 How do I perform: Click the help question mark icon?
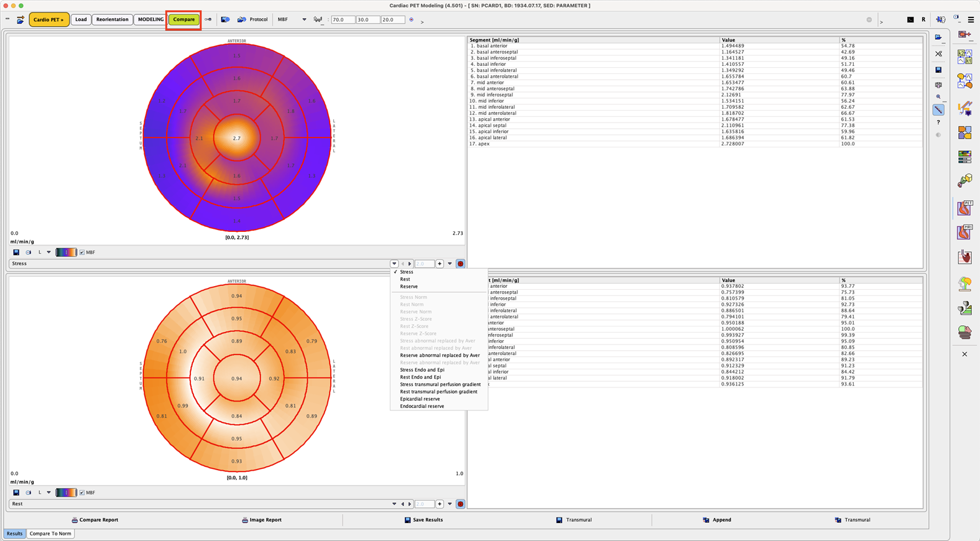[938, 123]
